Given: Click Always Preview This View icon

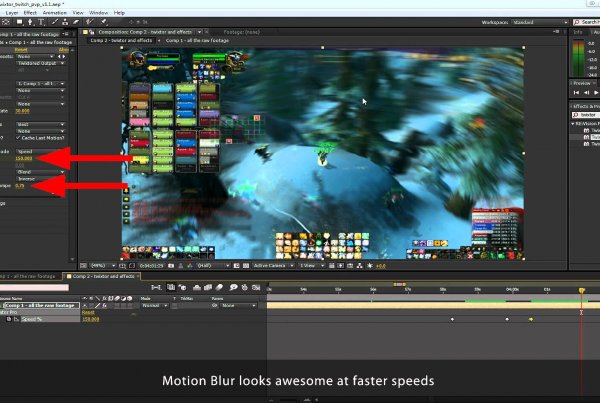Looking at the screenshot, I should click(83, 266).
